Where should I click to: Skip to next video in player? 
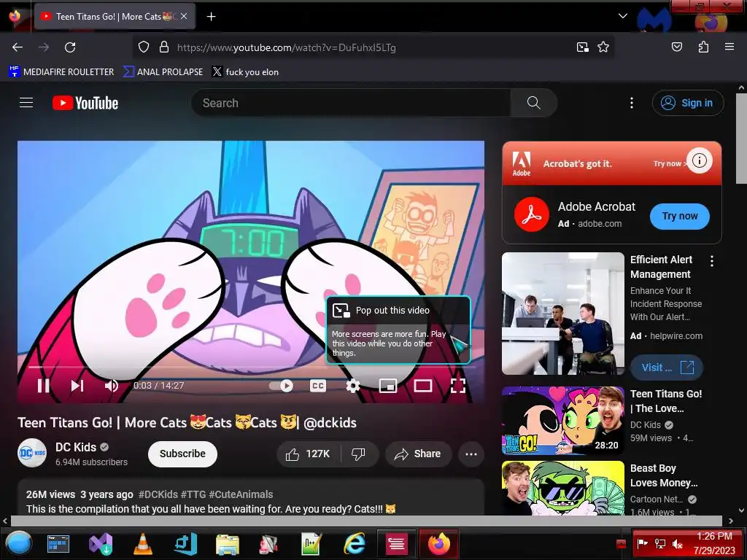coord(77,386)
